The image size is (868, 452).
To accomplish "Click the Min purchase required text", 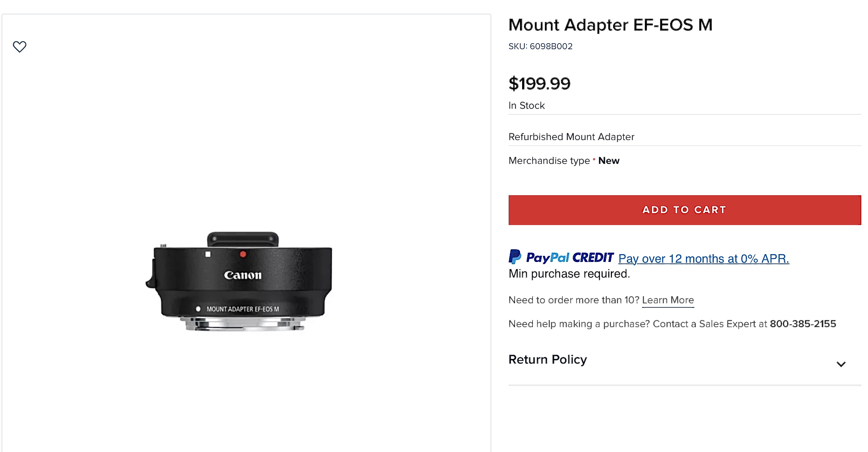I will pos(569,274).
